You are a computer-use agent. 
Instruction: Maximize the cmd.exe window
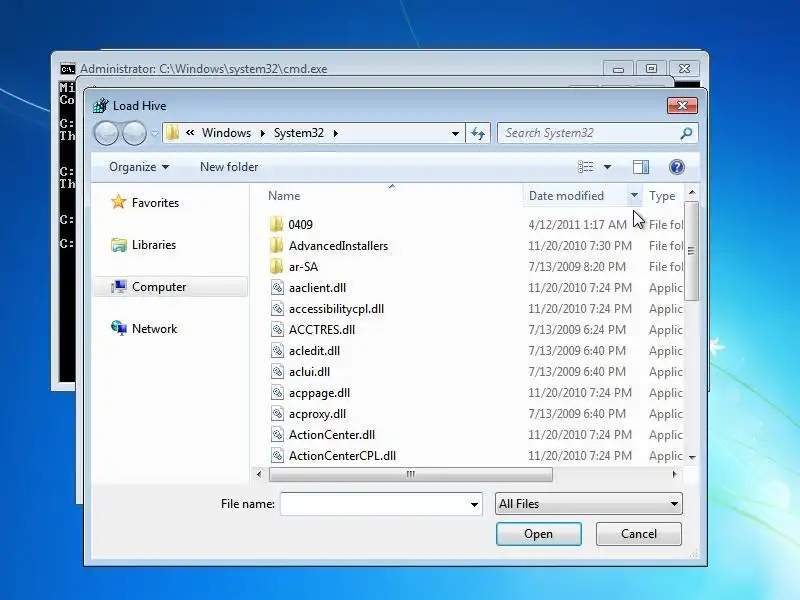[x=651, y=68]
